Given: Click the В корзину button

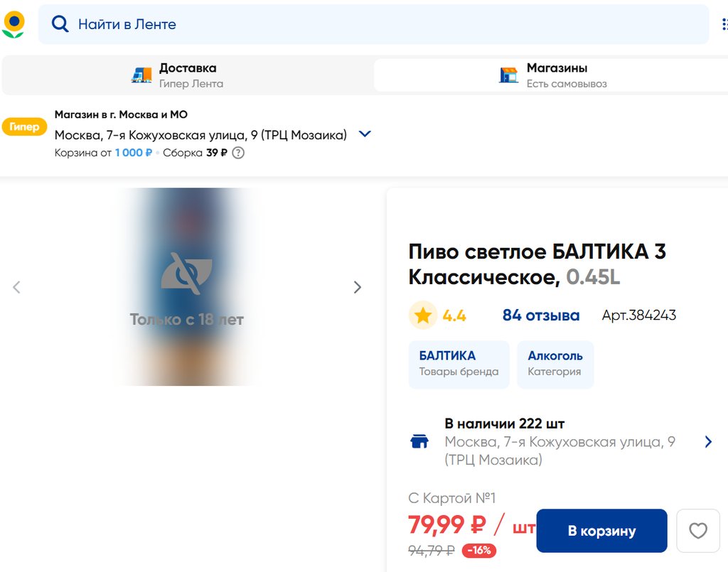Looking at the screenshot, I should [x=601, y=531].
